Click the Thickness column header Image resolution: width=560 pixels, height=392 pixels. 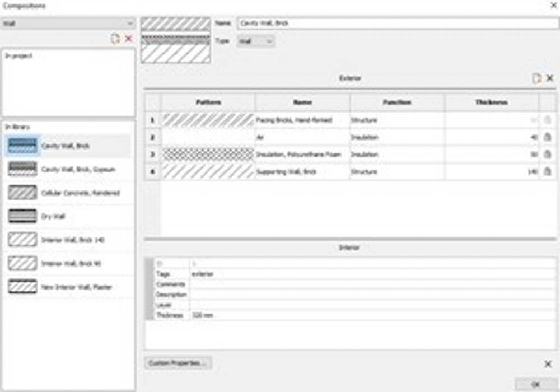[x=492, y=102]
